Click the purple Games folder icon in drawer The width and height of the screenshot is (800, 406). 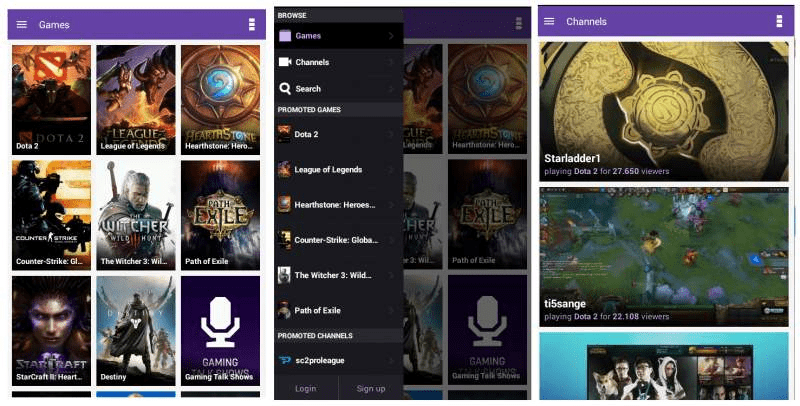[285, 36]
